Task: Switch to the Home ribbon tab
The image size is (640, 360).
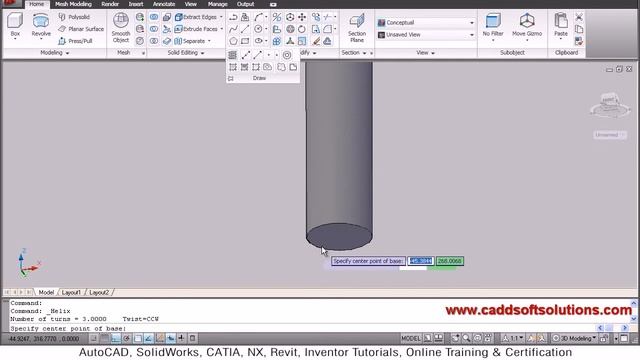Action: (x=37, y=4)
